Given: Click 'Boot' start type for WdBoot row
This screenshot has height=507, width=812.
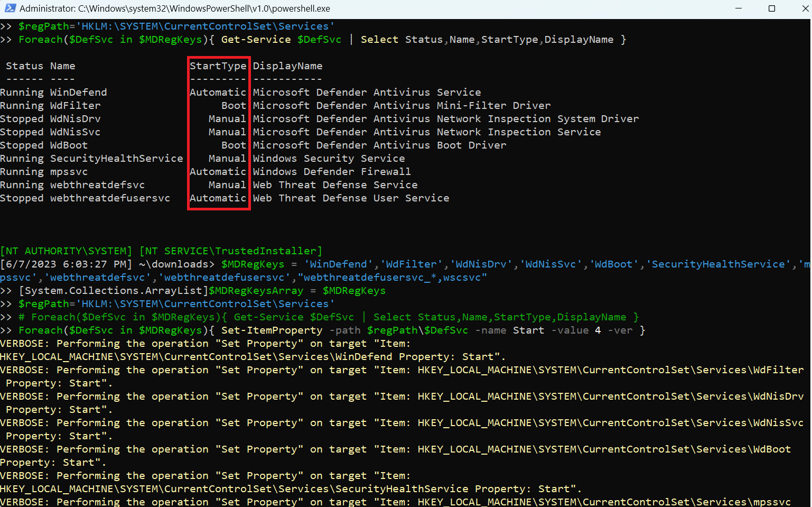Looking at the screenshot, I should click(x=234, y=145).
